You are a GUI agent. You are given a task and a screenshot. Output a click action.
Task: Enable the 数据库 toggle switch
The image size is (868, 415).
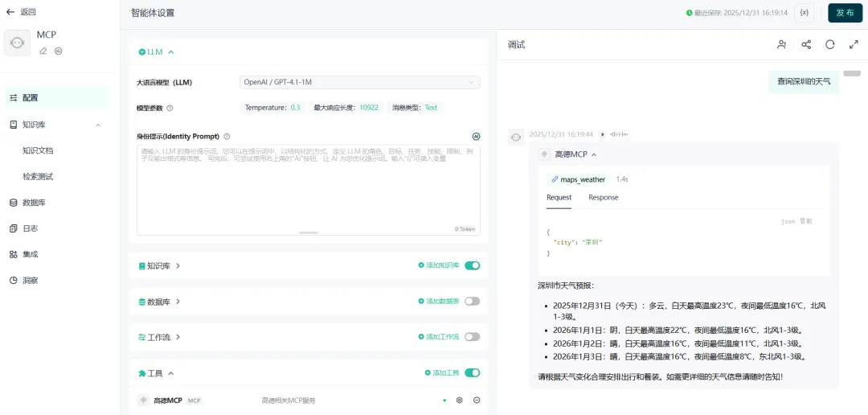[472, 302]
